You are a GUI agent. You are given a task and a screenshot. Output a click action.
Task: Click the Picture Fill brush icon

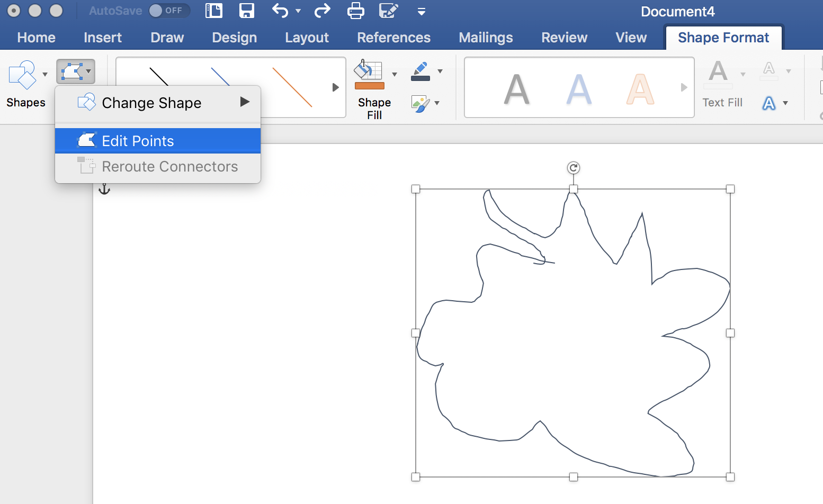click(420, 104)
